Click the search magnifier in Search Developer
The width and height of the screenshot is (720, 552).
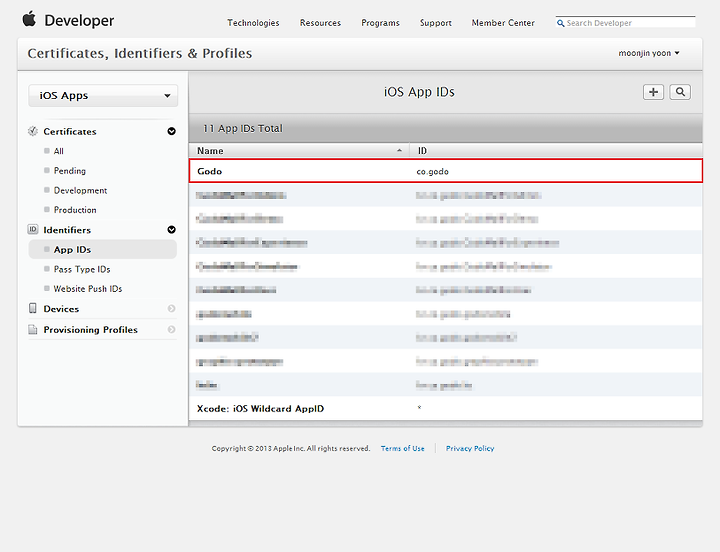560,23
